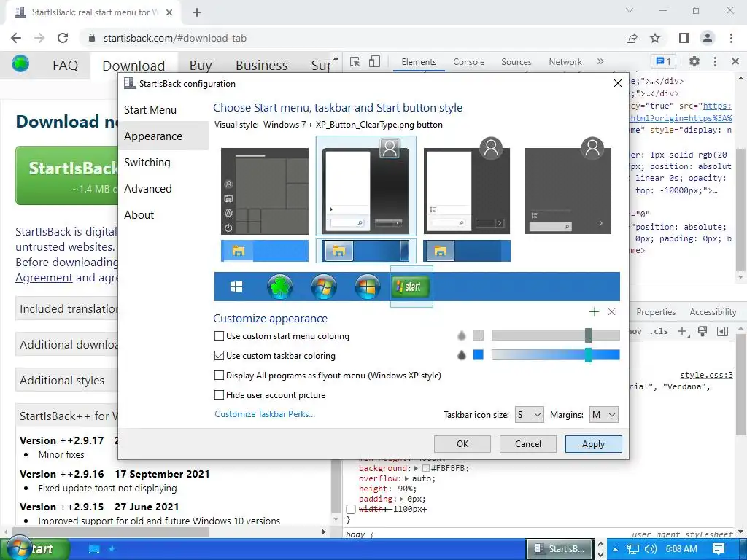The image size is (747, 560).
Task: Open DevTools settings gear
Action: click(694, 61)
